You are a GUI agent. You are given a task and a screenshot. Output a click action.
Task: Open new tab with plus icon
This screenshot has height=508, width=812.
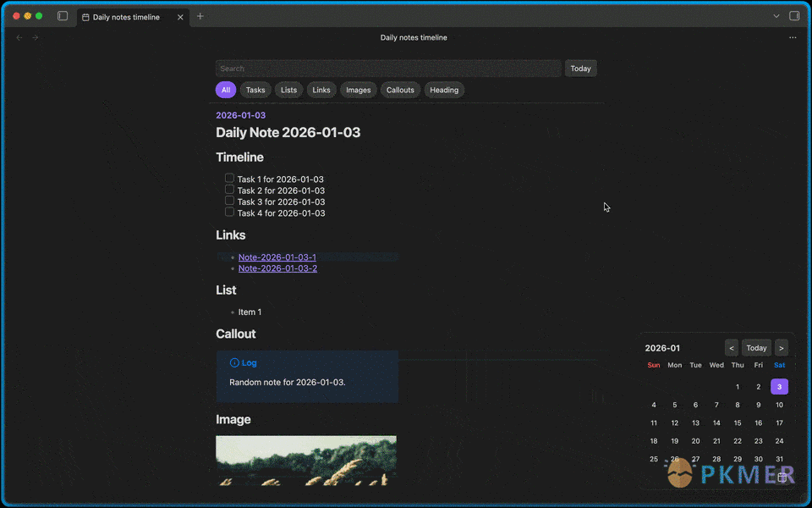pyautogui.click(x=200, y=17)
